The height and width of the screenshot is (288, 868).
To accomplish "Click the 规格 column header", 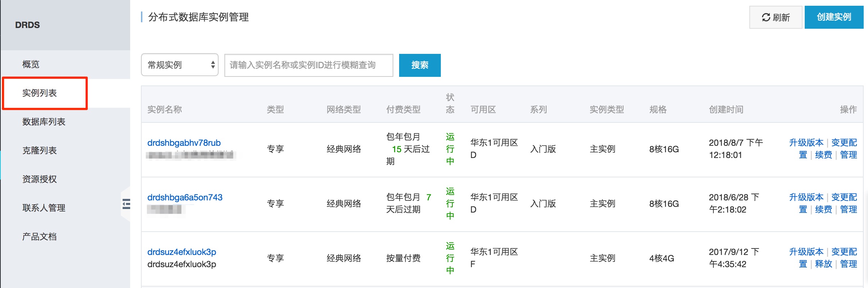I will (x=658, y=110).
